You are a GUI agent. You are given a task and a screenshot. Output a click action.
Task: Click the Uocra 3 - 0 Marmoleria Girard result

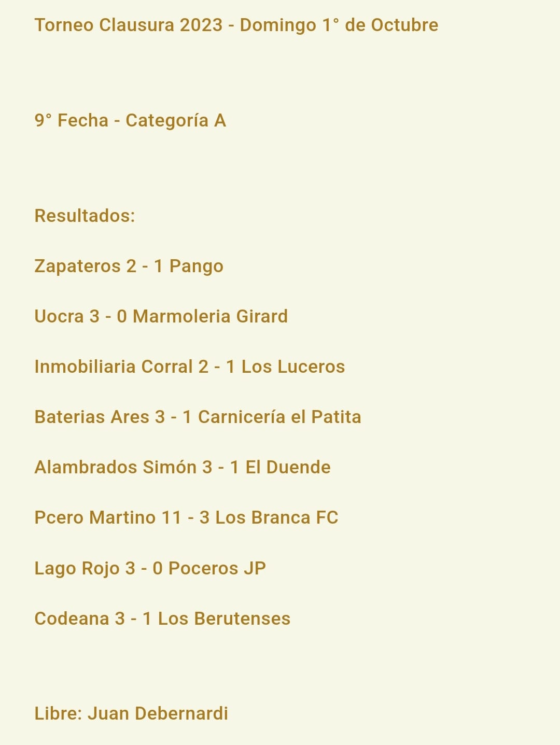tap(161, 316)
